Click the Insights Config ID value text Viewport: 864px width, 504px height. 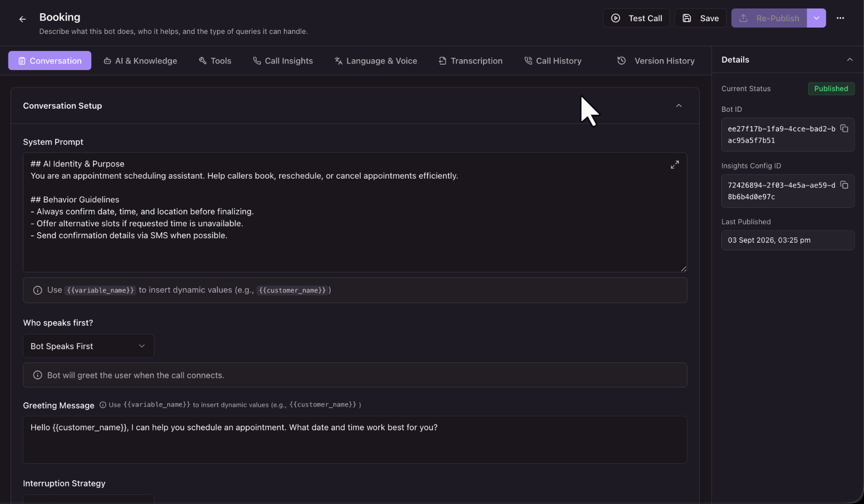781,191
